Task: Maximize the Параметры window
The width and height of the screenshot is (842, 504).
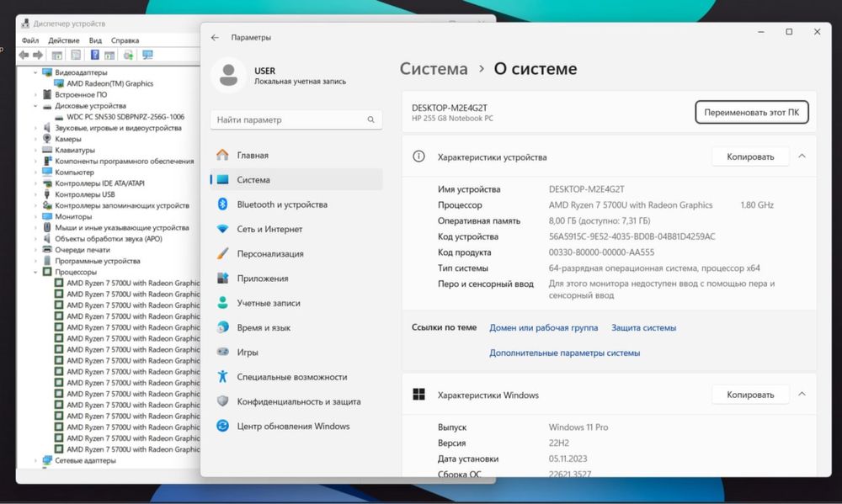Action: [x=789, y=32]
